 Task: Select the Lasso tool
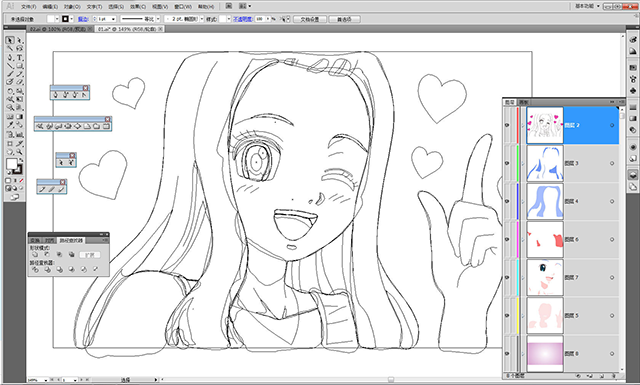[x=19, y=49]
